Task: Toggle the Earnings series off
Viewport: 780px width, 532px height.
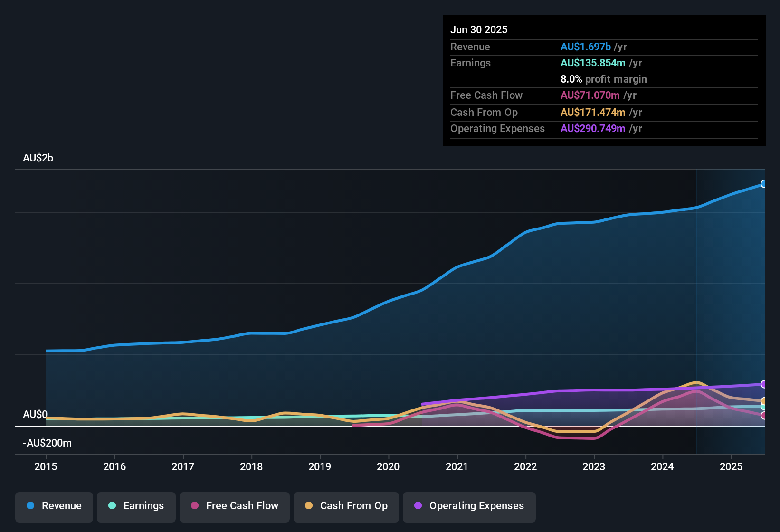Action: (x=136, y=506)
